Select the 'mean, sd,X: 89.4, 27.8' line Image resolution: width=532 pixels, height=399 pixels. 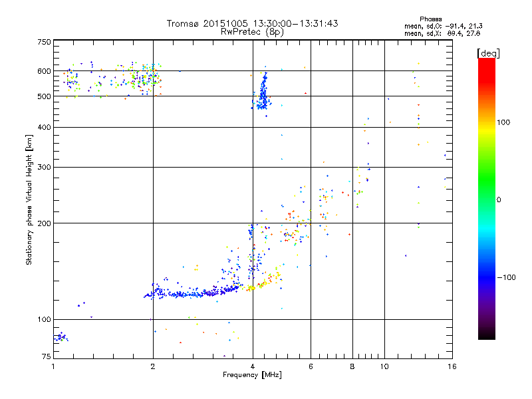442,33
